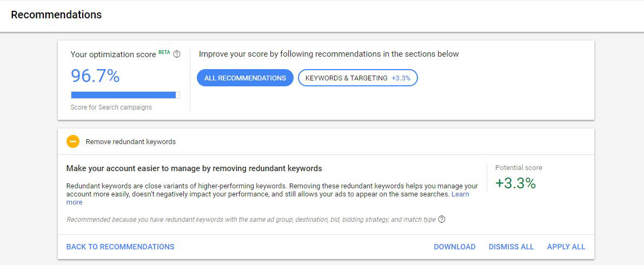This screenshot has height=265, width=644.
Task: Click the 96.7% optimization score value
Action: (95, 76)
